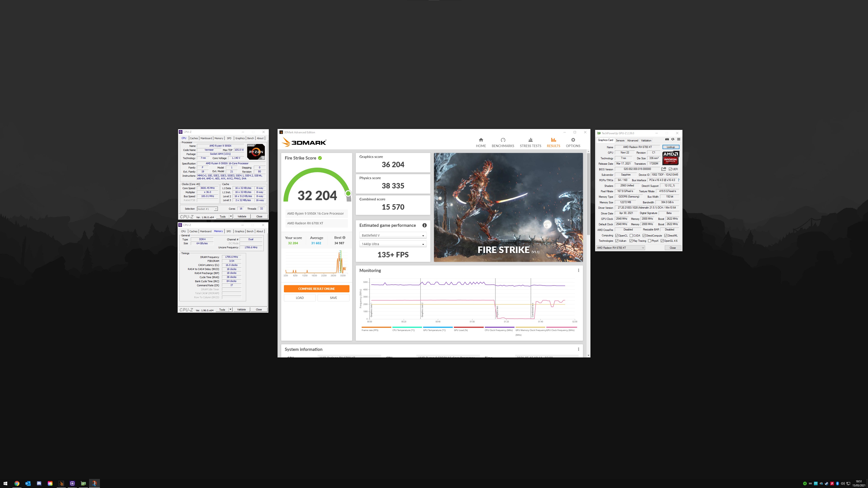Click GPU-Z camera screenshot icon
Image resolution: width=868 pixels, height=488 pixels.
point(667,139)
